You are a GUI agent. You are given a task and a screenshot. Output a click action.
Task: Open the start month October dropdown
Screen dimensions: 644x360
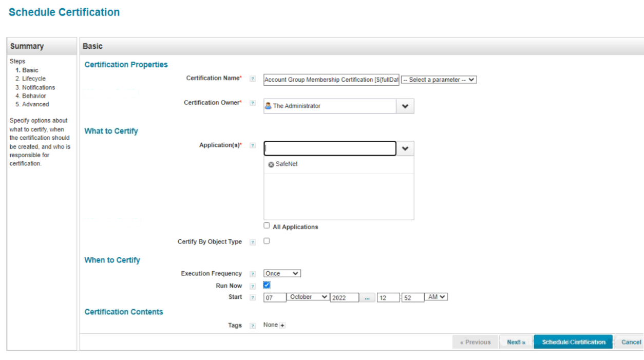point(308,297)
